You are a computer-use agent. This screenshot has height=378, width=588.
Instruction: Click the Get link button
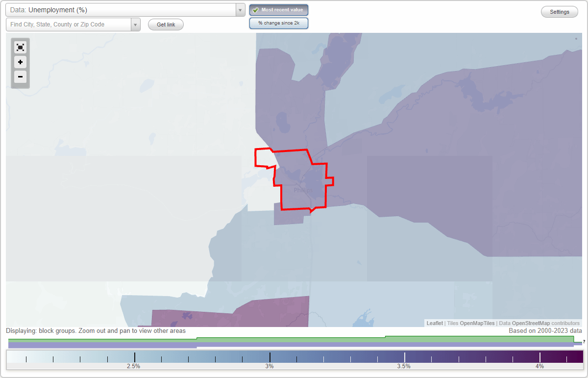pyautogui.click(x=165, y=24)
